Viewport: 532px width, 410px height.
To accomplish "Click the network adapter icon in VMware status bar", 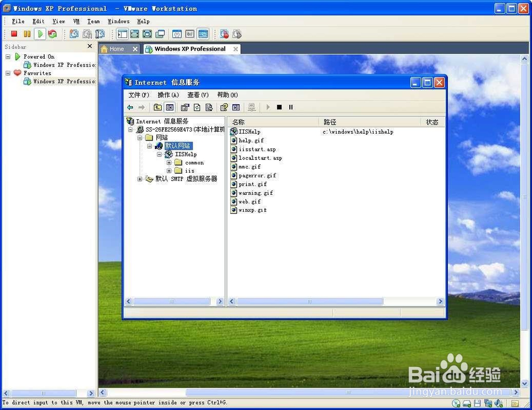I will (487, 403).
